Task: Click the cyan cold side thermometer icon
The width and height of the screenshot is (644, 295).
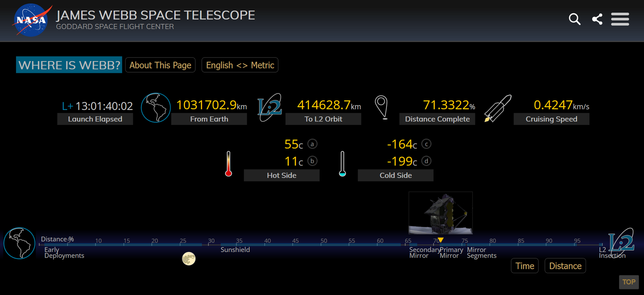Action: click(342, 164)
